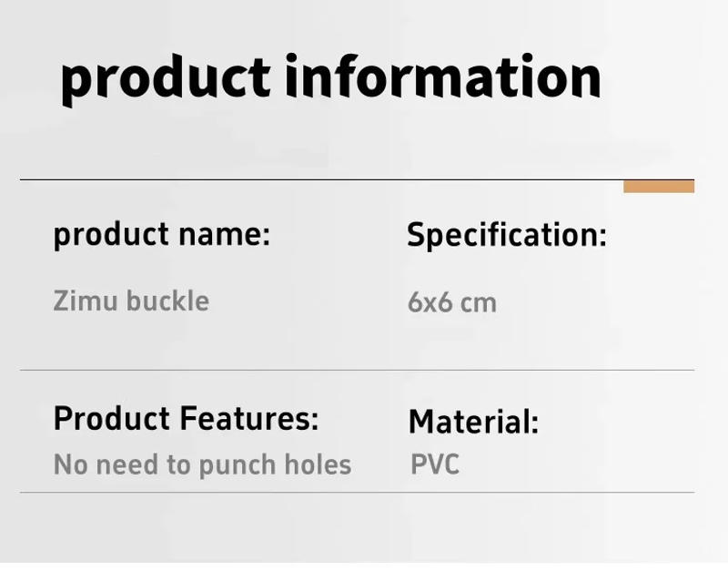Click the orange accent bar
728x571 pixels.
point(658,187)
